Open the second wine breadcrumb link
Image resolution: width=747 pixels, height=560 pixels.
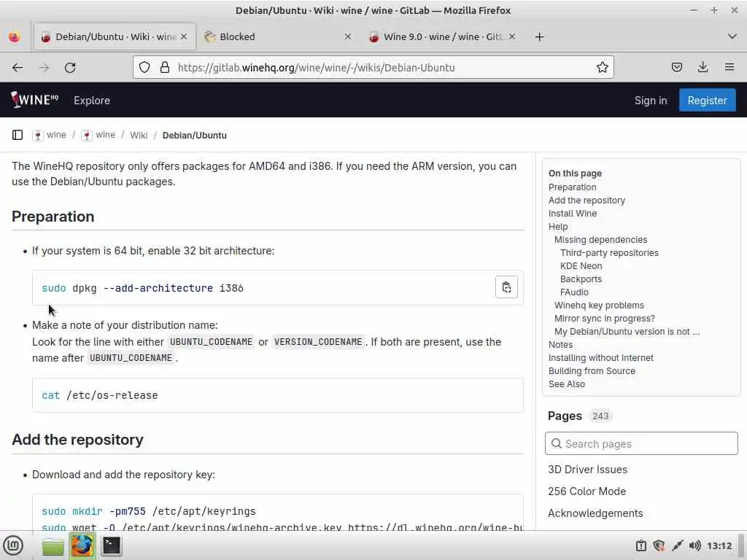(98, 135)
